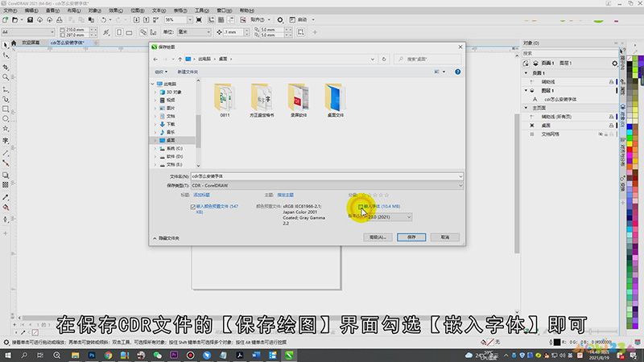Toggle the embed color profile checkbox
Screen dimensions: 644x362
pyautogui.click(x=193, y=207)
